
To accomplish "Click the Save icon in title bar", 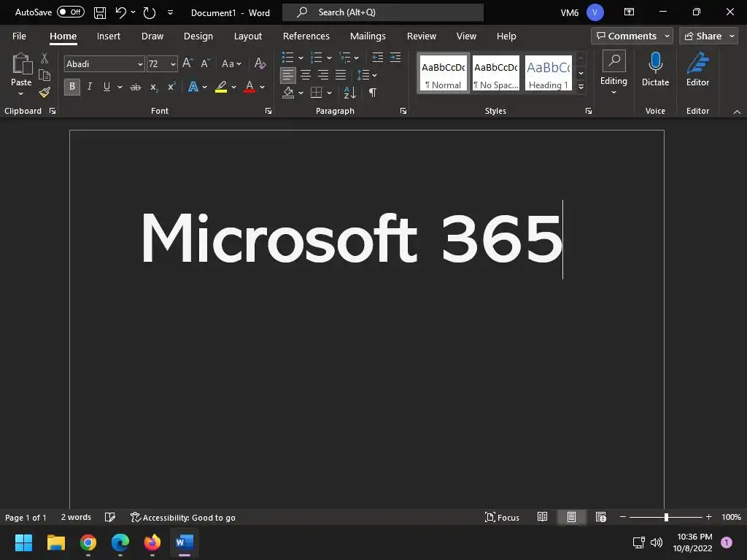I will pyautogui.click(x=99, y=13).
